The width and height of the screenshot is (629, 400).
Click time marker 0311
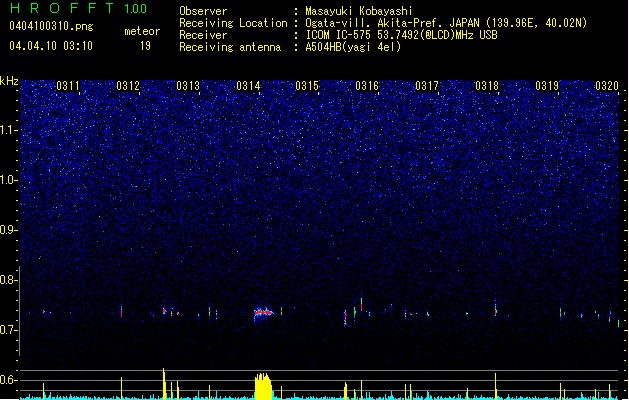point(68,86)
